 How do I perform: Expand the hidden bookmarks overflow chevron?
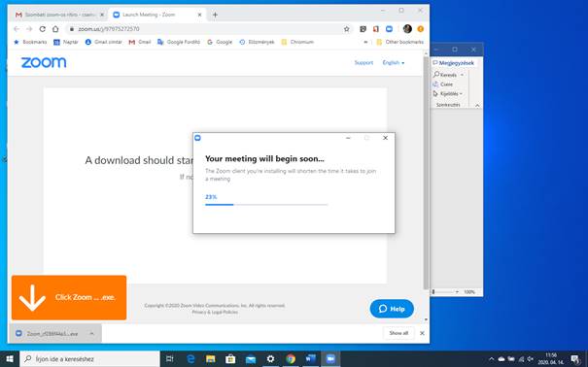pyautogui.click(x=365, y=42)
